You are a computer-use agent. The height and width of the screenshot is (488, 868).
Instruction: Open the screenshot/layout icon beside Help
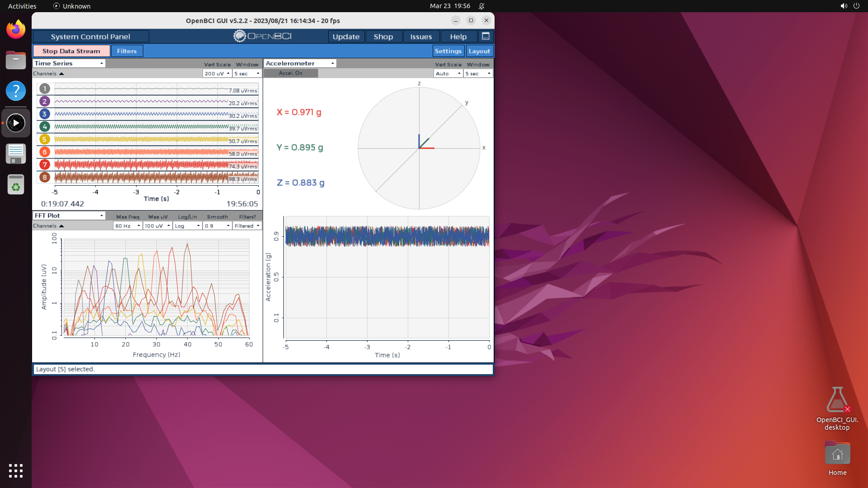tap(486, 36)
